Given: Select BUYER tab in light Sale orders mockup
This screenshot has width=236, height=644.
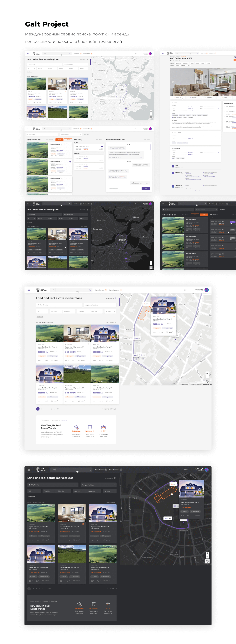Looking at the screenshot, I should tap(59, 140).
